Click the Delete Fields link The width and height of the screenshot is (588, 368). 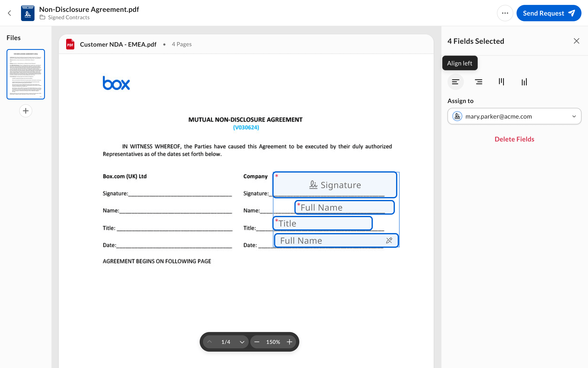coord(514,139)
